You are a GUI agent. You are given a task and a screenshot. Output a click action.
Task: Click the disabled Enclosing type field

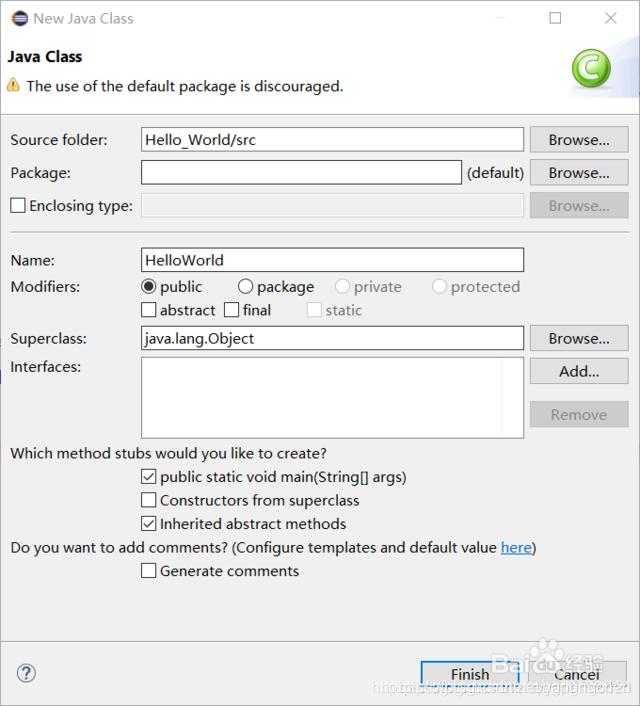(x=332, y=206)
